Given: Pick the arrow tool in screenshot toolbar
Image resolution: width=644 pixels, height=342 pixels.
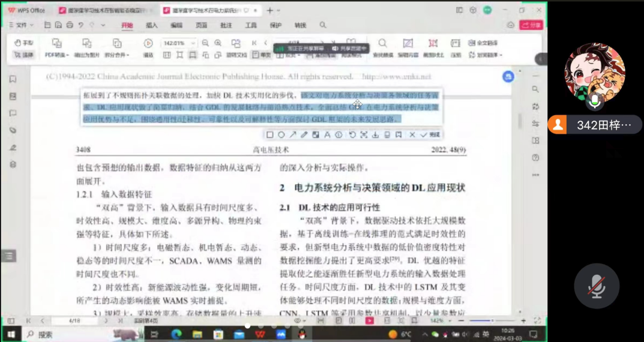Looking at the screenshot, I should [x=293, y=135].
